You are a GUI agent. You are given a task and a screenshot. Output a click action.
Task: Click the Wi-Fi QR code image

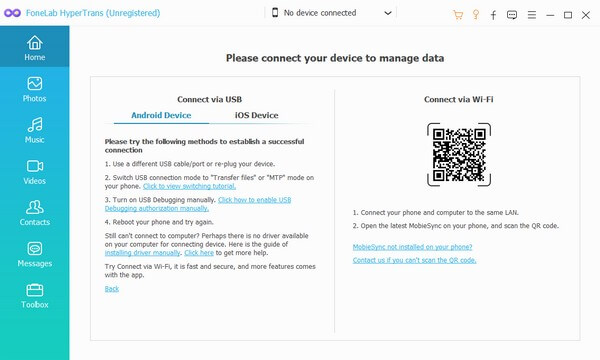coord(459,155)
